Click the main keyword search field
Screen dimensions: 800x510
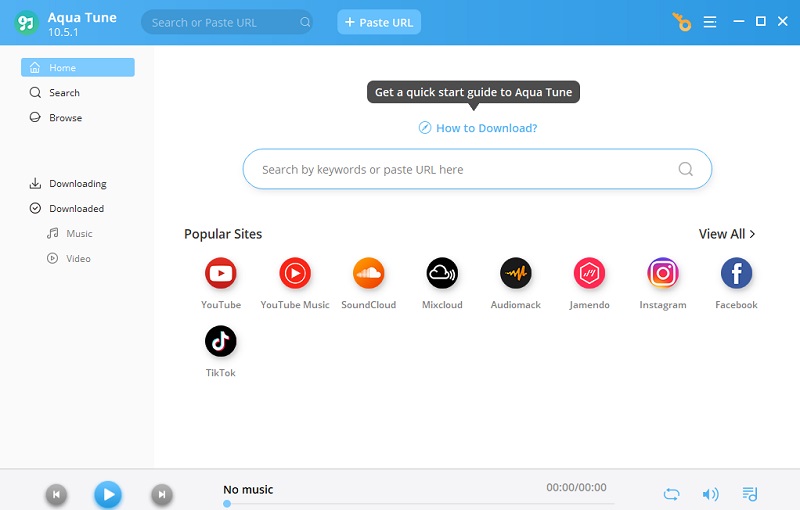point(477,169)
